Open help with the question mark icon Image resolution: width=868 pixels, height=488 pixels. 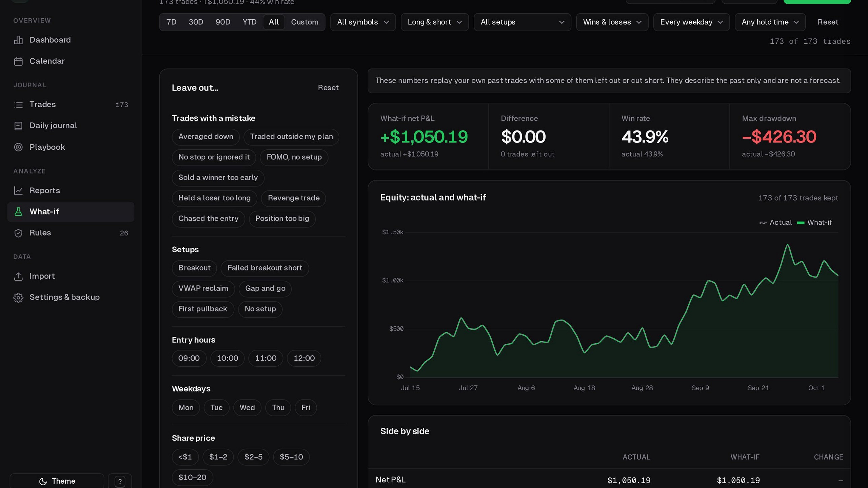point(120,481)
